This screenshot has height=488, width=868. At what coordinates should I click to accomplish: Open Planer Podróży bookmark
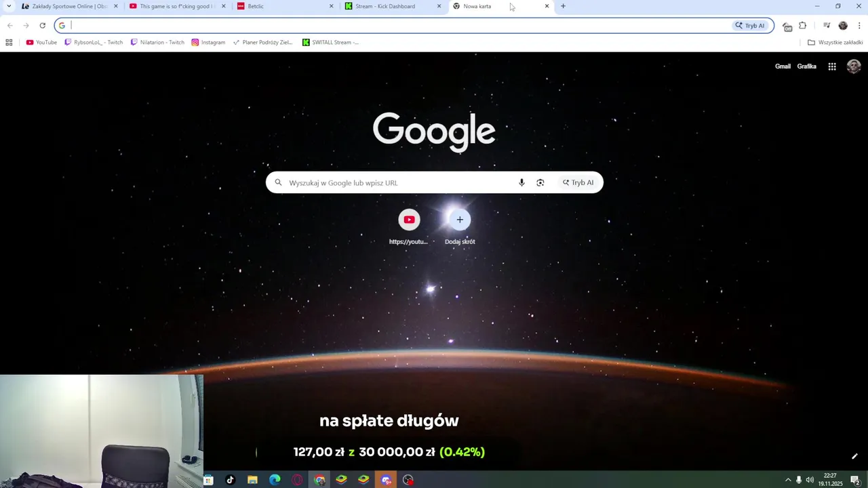(262, 42)
